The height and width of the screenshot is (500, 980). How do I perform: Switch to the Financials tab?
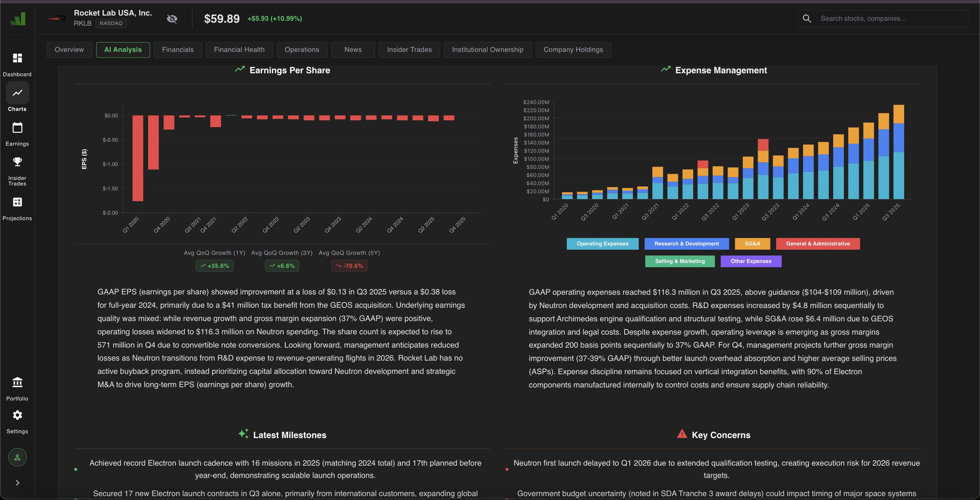tap(178, 50)
